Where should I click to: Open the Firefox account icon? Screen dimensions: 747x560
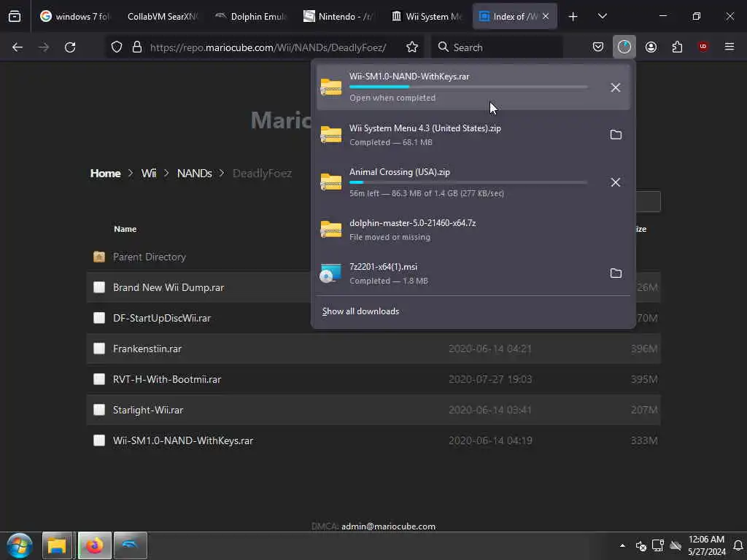click(x=651, y=47)
